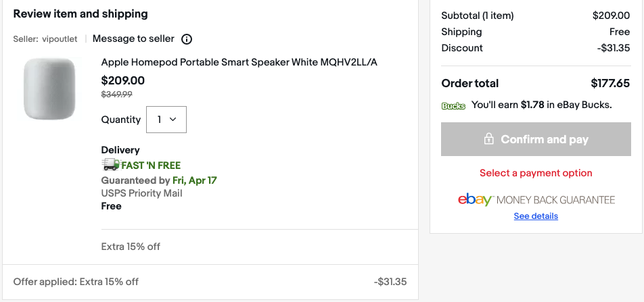Click the FAST 'N FREE delivery label

point(151,165)
